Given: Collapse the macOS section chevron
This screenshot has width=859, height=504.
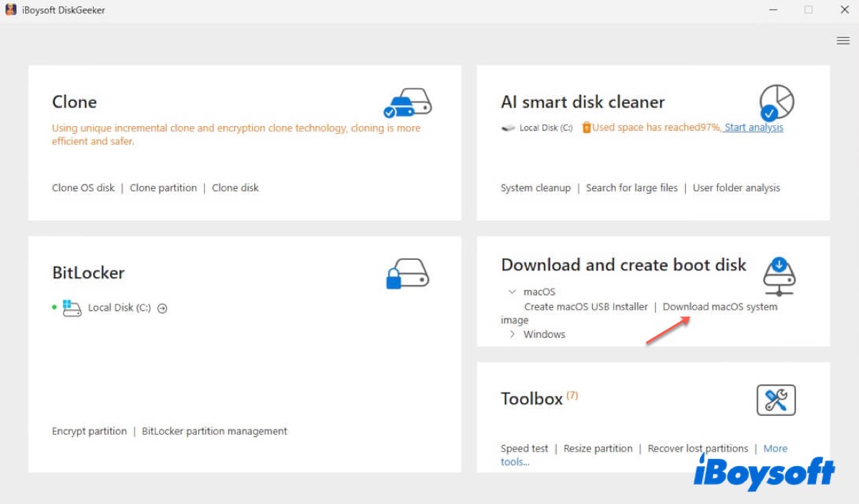Looking at the screenshot, I should point(512,292).
